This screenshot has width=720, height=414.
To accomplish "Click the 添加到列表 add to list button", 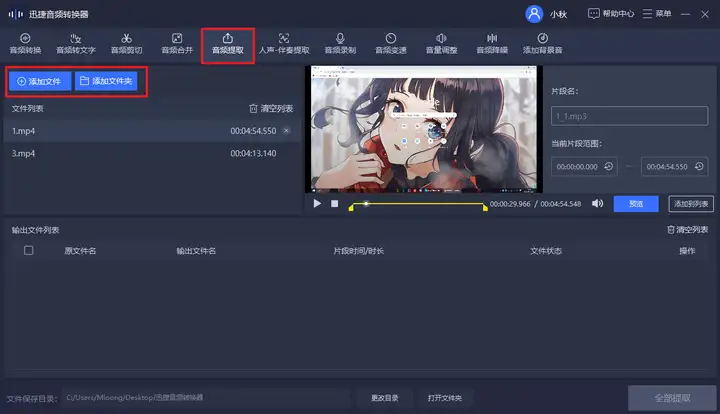I will click(691, 204).
